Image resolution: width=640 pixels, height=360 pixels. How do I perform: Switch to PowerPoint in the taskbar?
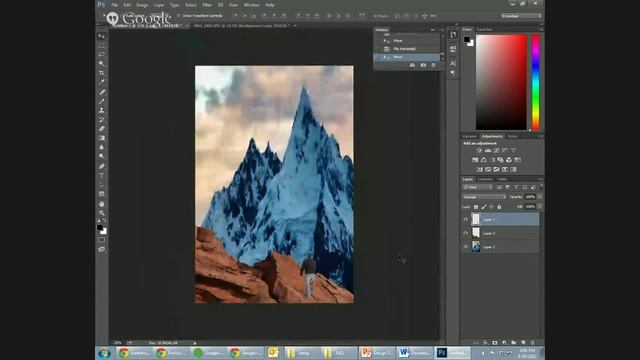point(377,353)
